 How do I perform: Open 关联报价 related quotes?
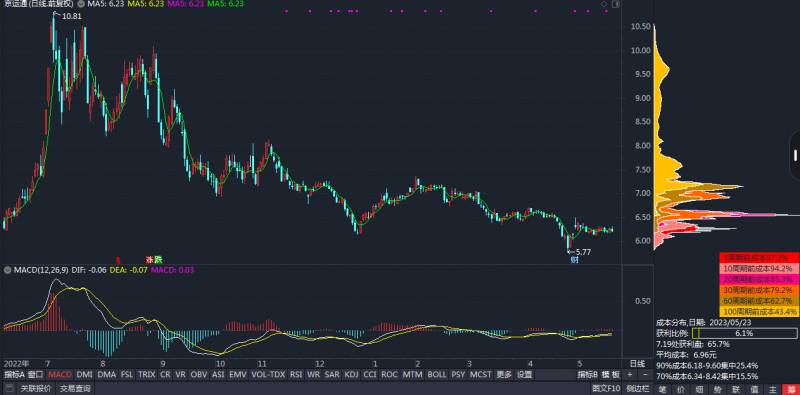coord(36,389)
